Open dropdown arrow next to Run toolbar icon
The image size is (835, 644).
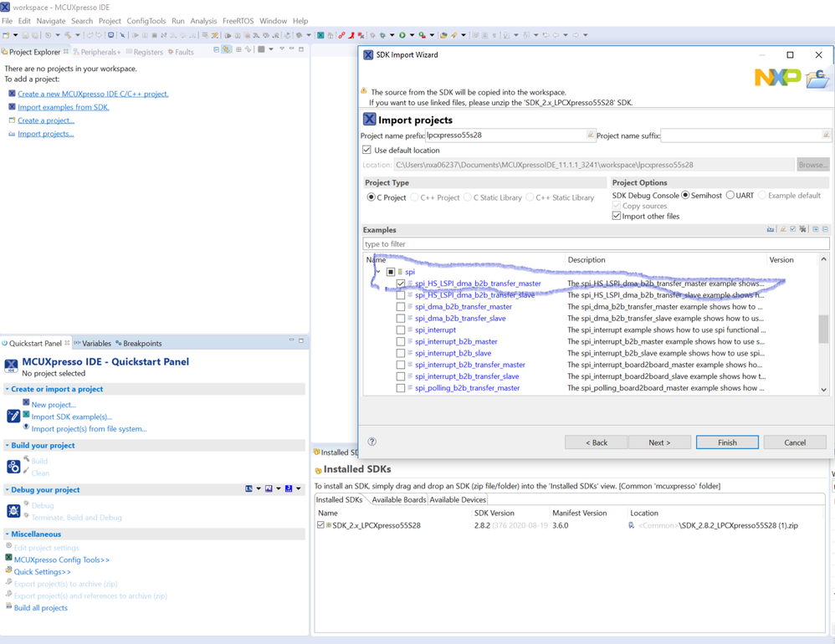coord(412,35)
